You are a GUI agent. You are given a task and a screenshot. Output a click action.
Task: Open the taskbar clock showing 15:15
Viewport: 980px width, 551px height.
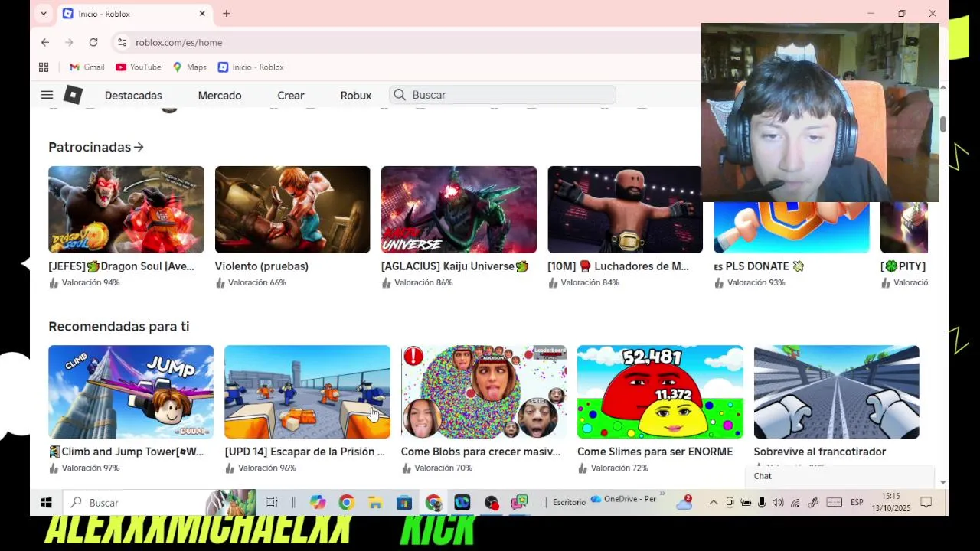click(x=890, y=503)
